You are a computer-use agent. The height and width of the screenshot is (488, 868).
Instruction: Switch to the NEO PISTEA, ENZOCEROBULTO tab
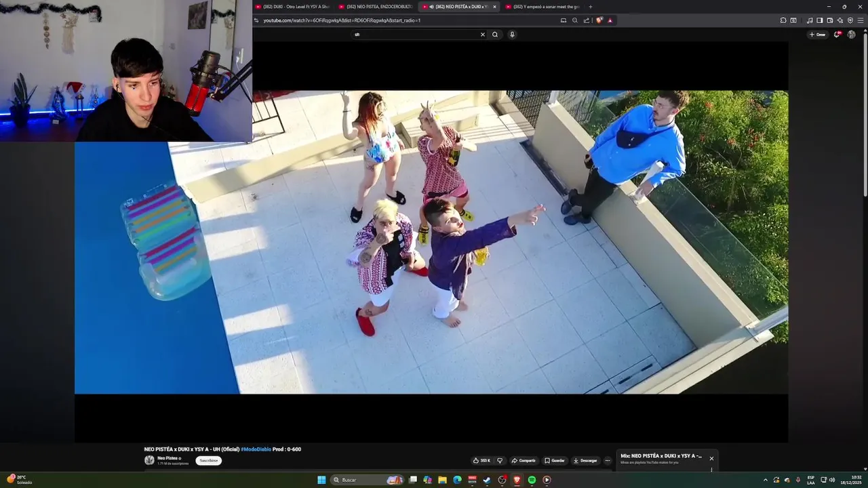coord(376,7)
